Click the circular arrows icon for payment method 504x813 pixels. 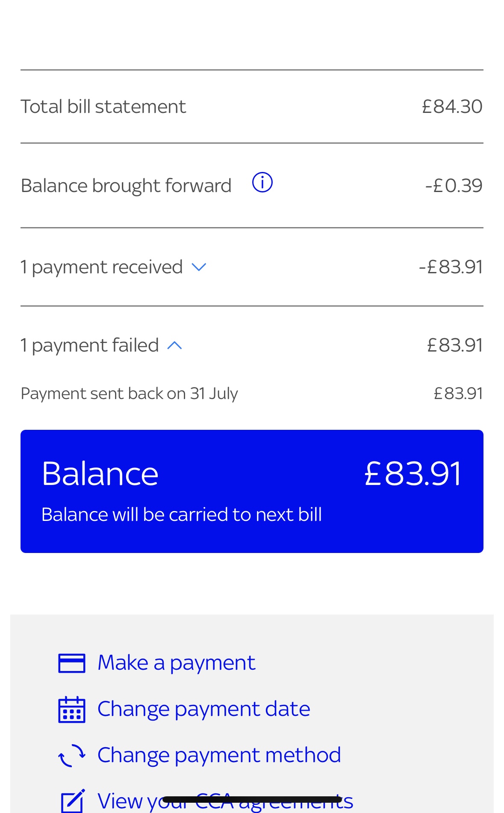(72, 755)
